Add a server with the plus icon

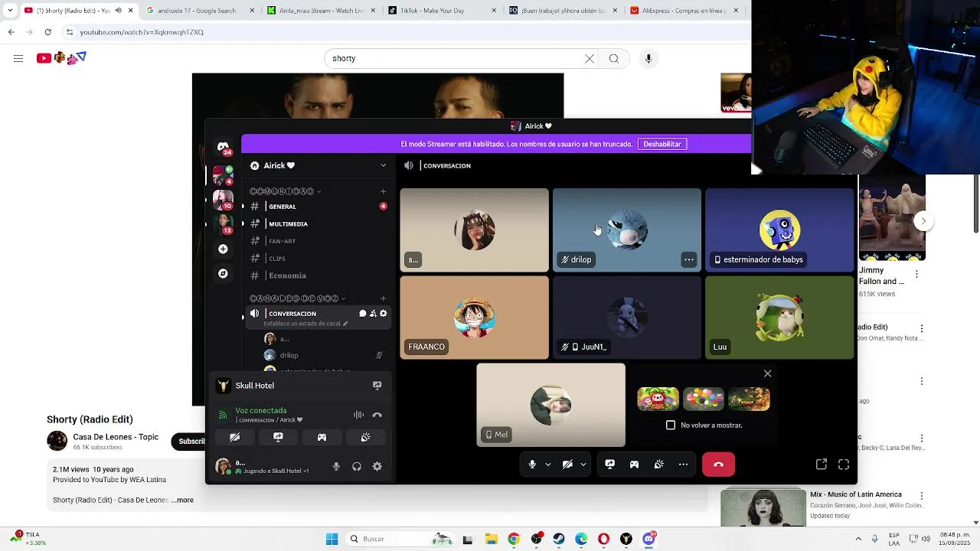point(223,249)
